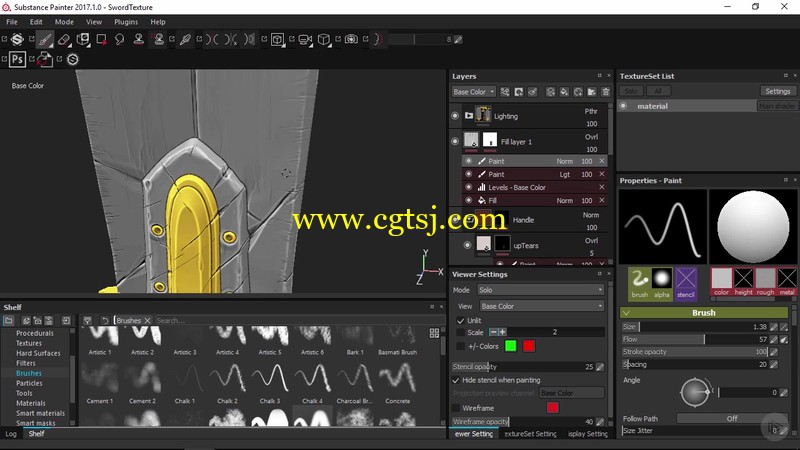Open the Base Color channel dropdown in Layers
The height and width of the screenshot is (450, 800).
click(473, 92)
